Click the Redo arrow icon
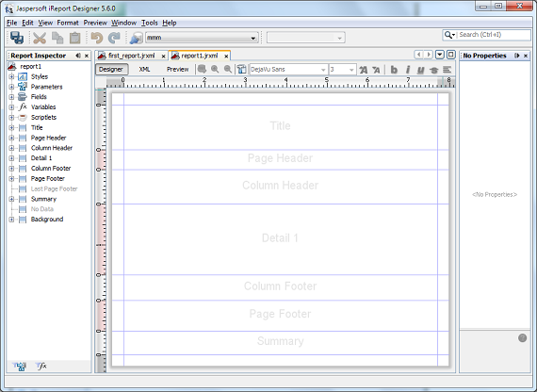Screen dimensions: 537x392 click(x=114, y=38)
